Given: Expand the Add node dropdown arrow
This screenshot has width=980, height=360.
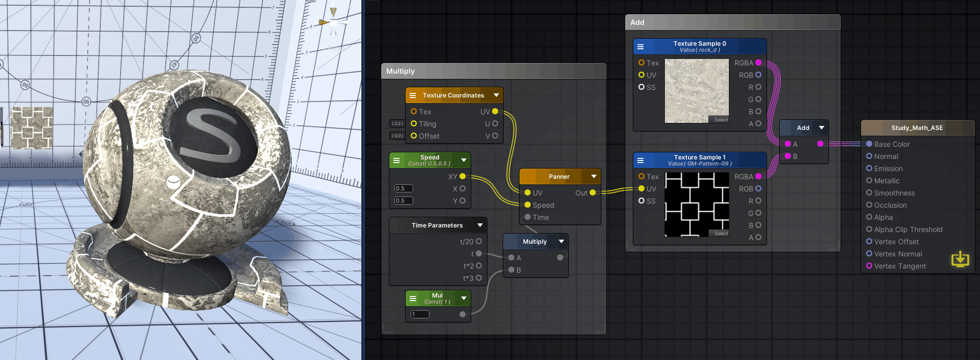Looking at the screenshot, I should [x=821, y=128].
